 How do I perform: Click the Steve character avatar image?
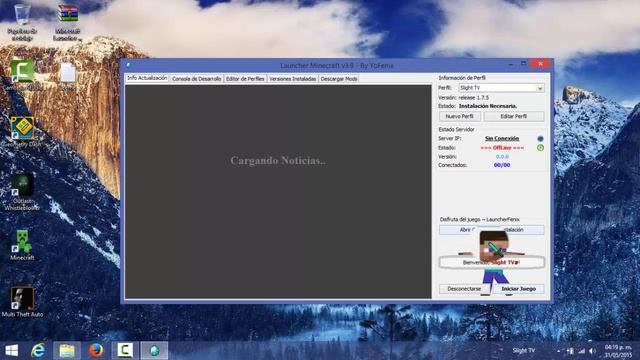(494, 261)
